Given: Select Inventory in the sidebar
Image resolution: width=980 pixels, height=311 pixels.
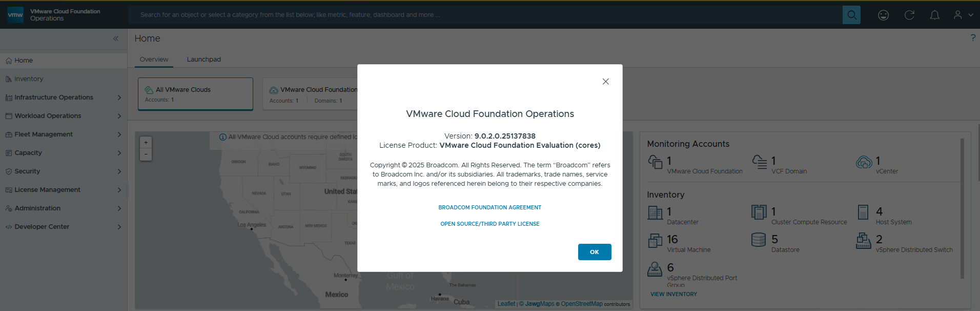Looking at the screenshot, I should click(29, 79).
